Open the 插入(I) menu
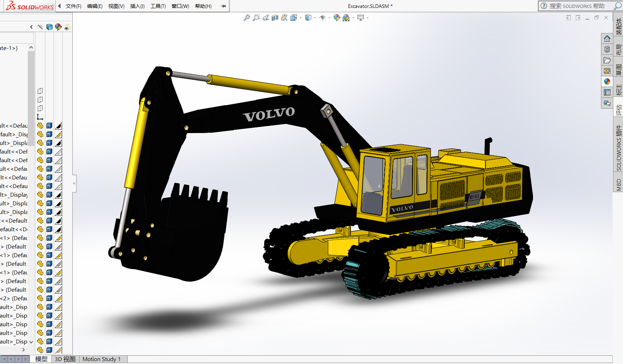Image resolution: width=623 pixels, height=364 pixels. (137, 6)
